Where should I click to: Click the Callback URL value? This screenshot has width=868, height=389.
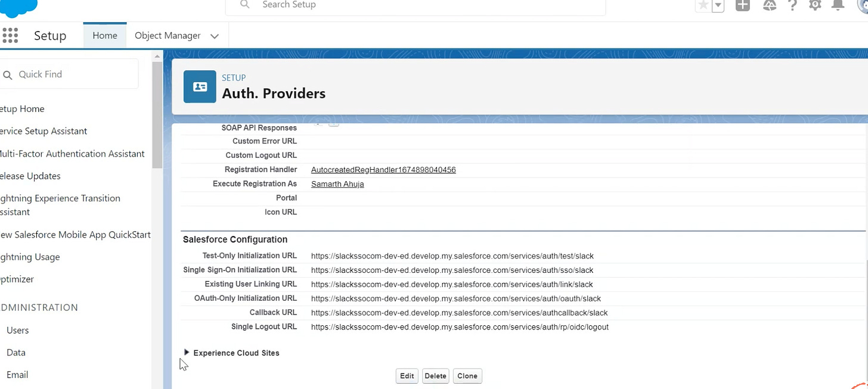click(460, 313)
